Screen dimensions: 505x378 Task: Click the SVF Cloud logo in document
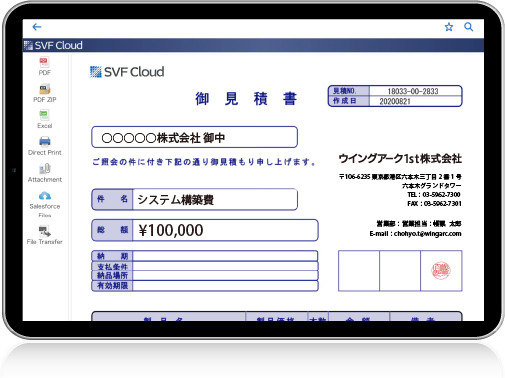(x=127, y=72)
